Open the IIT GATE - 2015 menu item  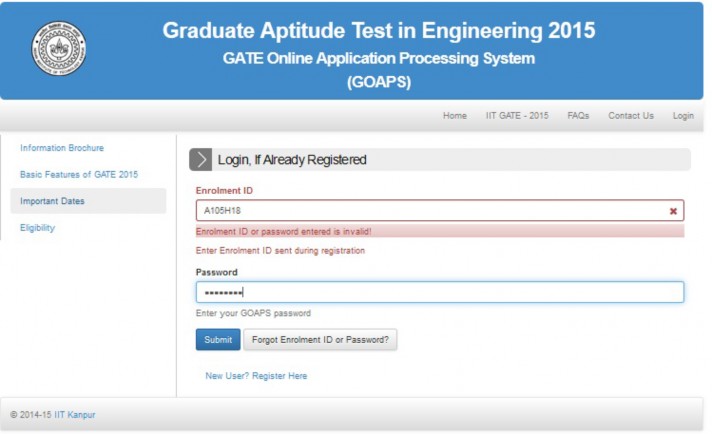(517, 116)
